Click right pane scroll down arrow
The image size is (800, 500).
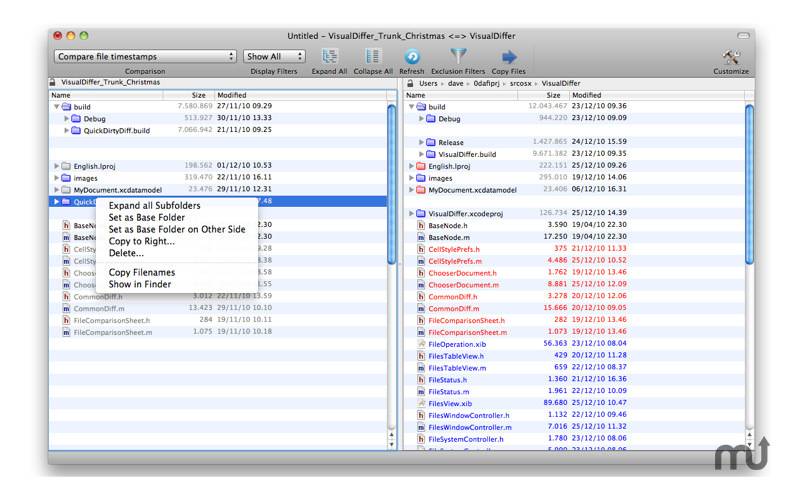coord(749,444)
